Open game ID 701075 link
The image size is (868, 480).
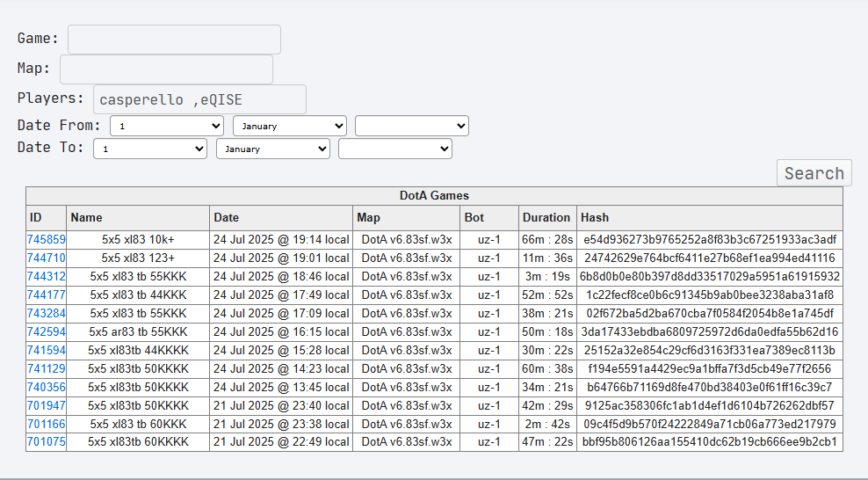(x=46, y=442)
